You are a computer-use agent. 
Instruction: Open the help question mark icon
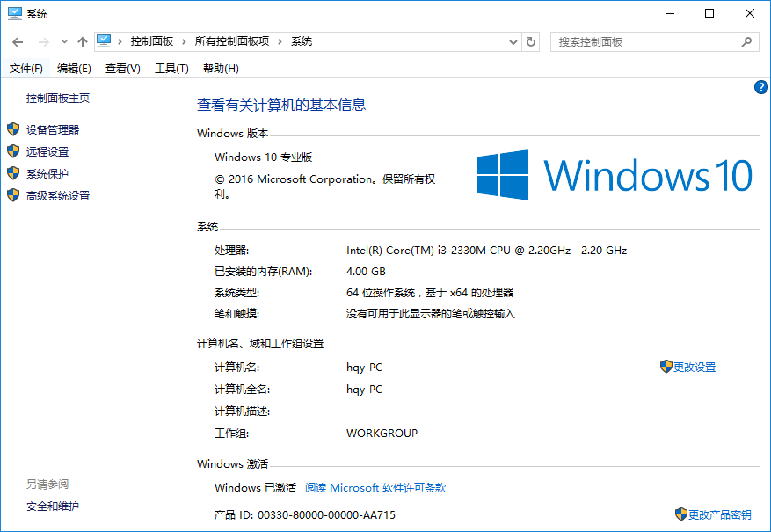tap(760, 87)
